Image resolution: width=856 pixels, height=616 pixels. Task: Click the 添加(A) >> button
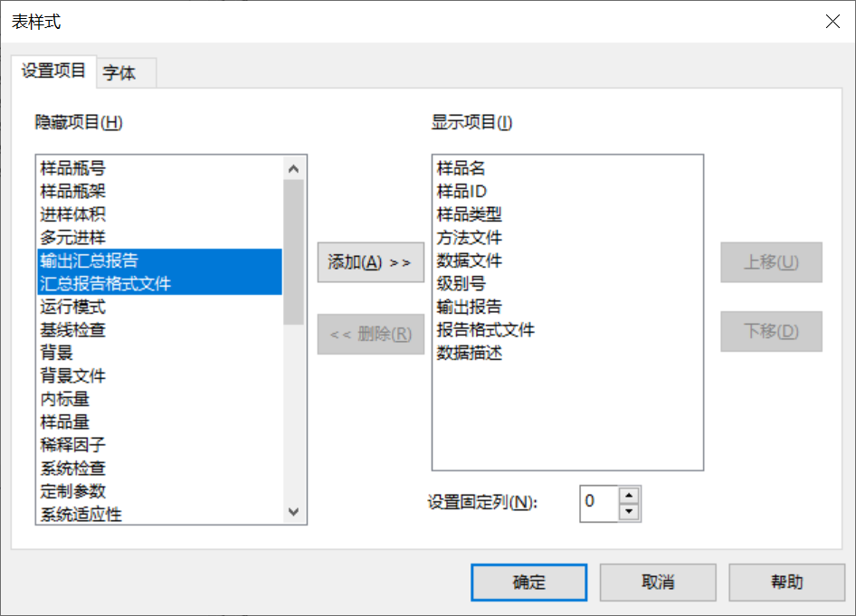pyautogui.click(x=371, y=262)
